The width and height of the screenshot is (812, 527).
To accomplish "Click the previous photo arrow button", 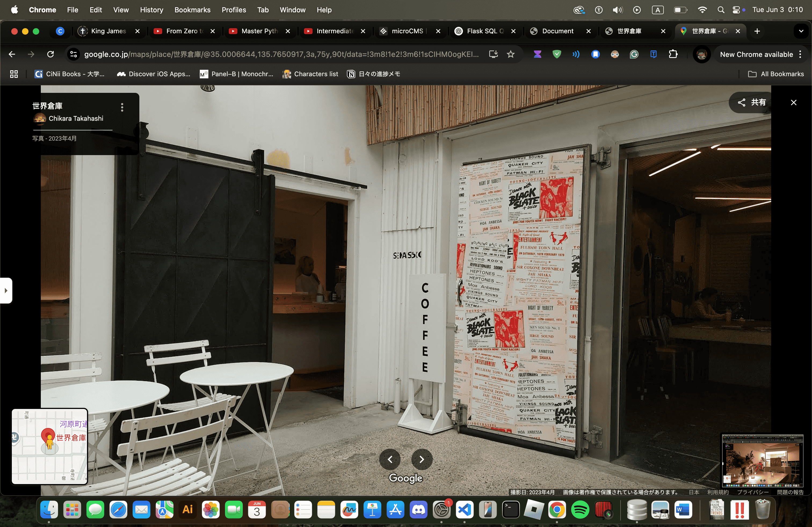I will (x=390, y=459).
